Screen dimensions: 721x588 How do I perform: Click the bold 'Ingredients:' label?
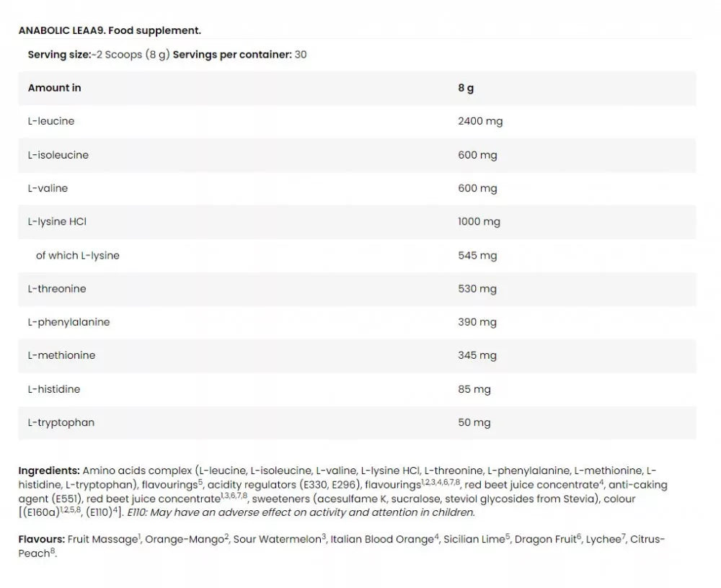pos(48,471)
